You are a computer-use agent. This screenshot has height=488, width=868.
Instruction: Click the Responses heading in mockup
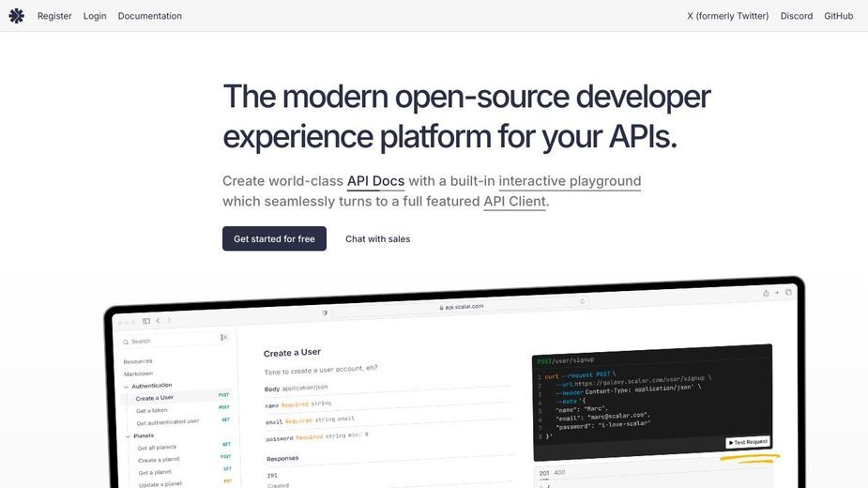pos(282,459)
